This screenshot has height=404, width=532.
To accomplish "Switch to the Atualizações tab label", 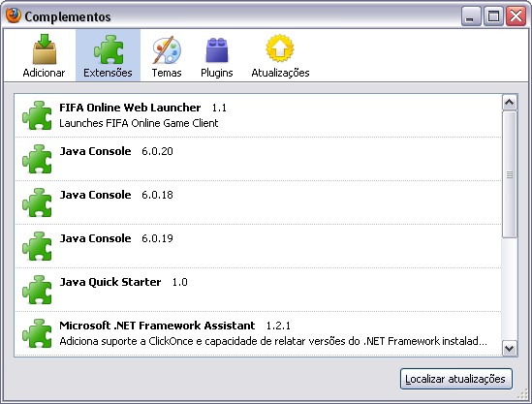I will 280,73.
